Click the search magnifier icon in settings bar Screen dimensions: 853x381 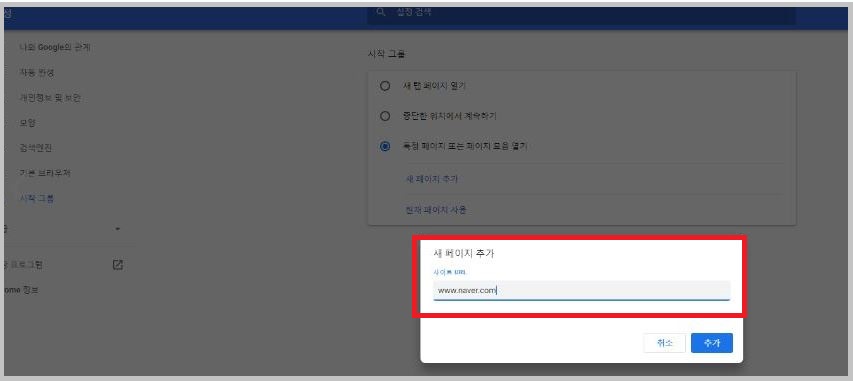click(382, 12)
